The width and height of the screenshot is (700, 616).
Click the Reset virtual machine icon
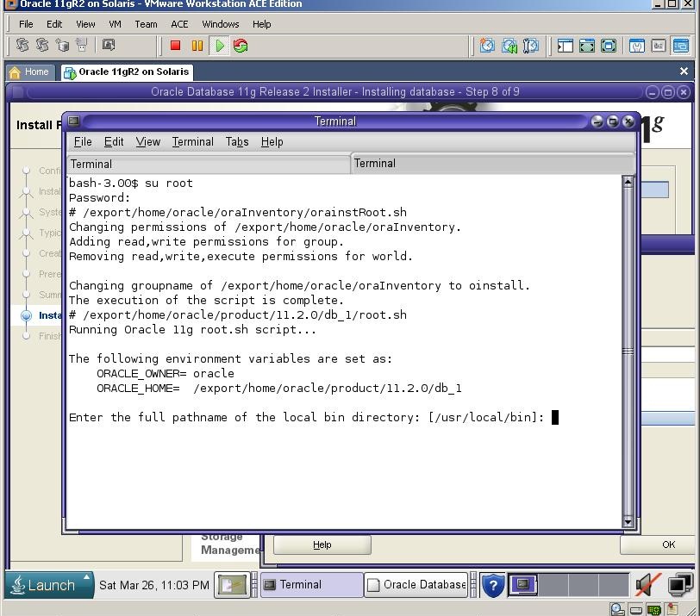tap(241, 45)
